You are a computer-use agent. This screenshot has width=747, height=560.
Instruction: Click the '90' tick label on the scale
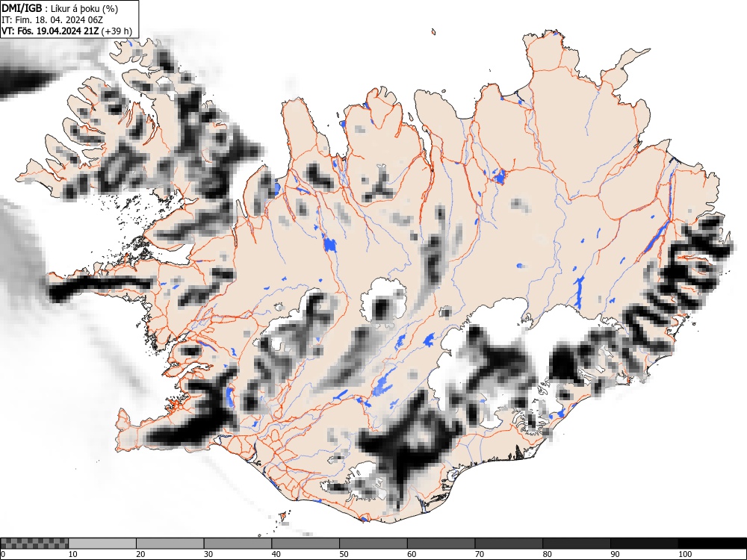click(x=615, y=554)
